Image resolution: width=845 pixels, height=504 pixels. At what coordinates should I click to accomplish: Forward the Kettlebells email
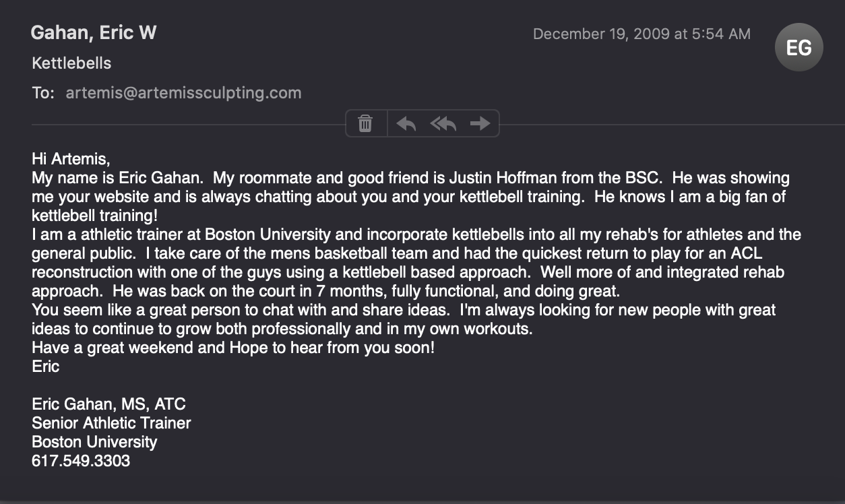pos(480,123)
